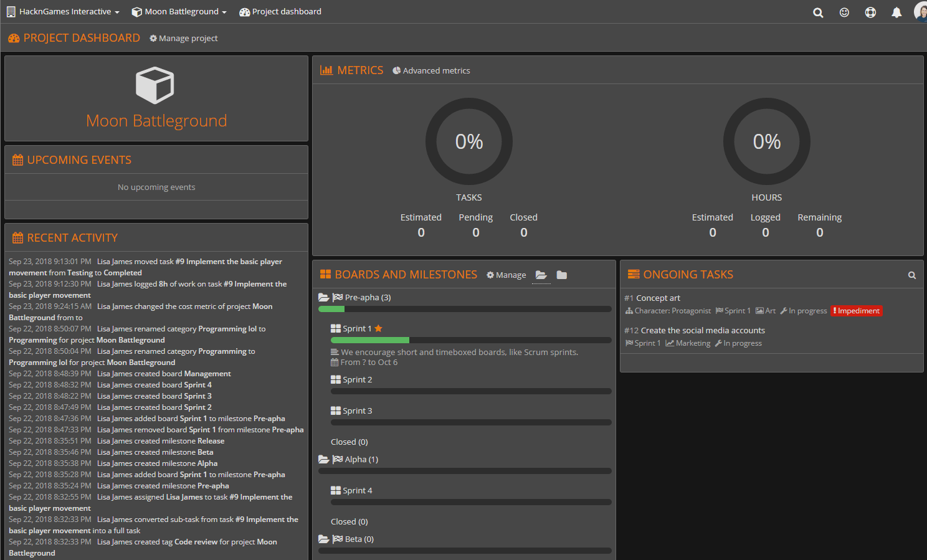Collapse the Beta milestone folder

pos(323,539)
